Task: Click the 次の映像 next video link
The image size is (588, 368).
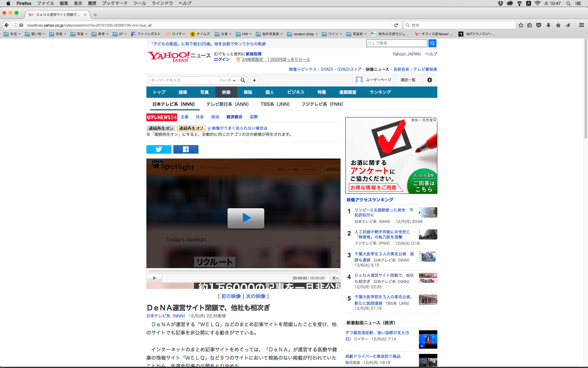Action: [256, 296]
